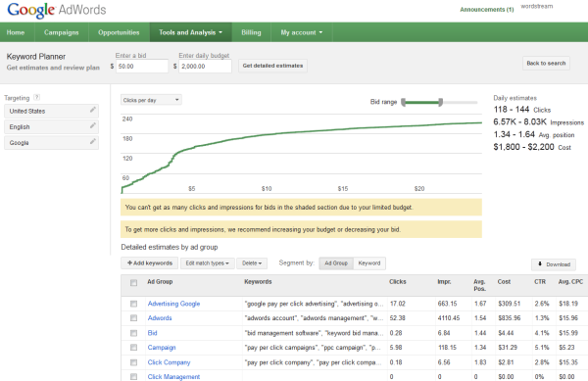Go to the Home tab
Image resolution: width=588 pixels, height=381 pixels.
[x=16, y=32]
